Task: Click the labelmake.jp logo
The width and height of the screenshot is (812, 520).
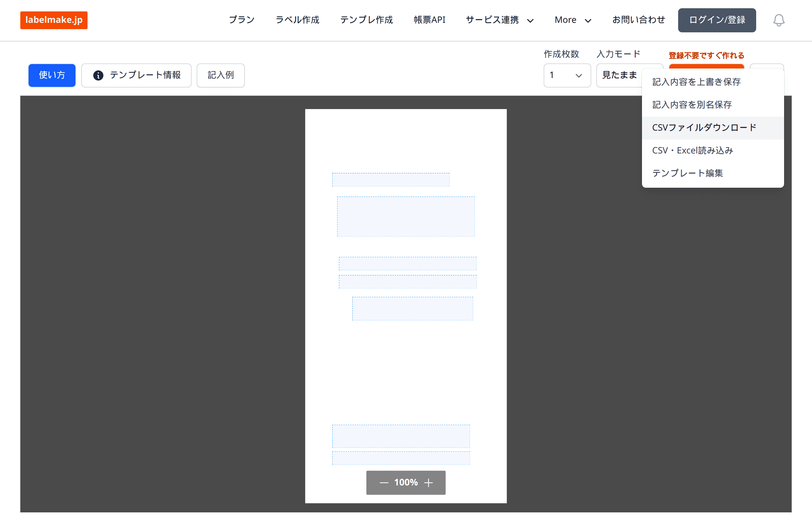Action: point(54,20)
